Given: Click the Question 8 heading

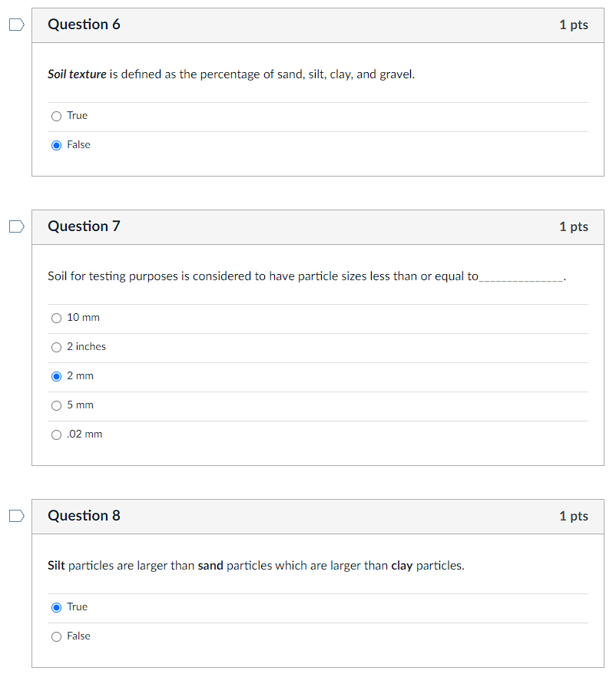Looking at the screenshot, I should click(84, 516).
